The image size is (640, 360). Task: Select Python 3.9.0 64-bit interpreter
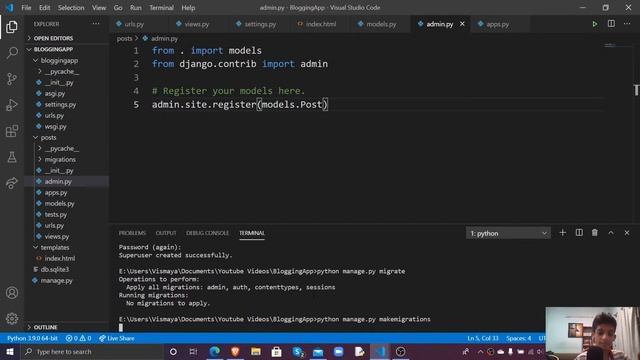32,338
